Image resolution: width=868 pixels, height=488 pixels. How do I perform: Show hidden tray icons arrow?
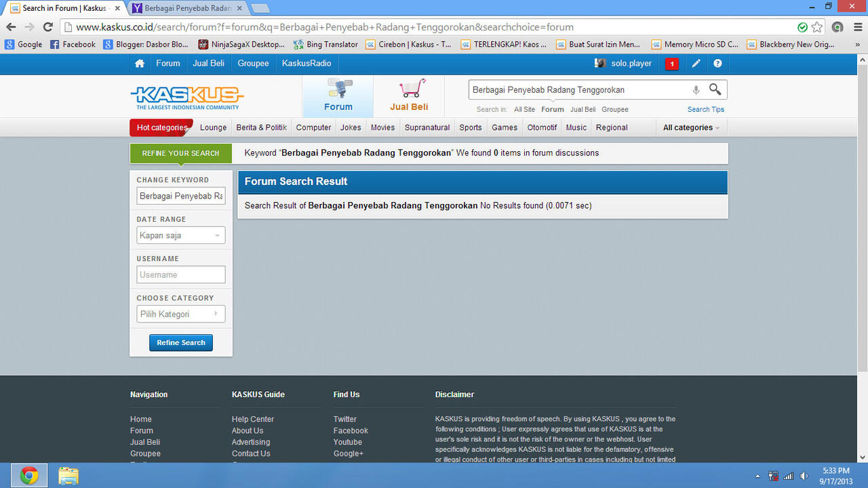758,476
